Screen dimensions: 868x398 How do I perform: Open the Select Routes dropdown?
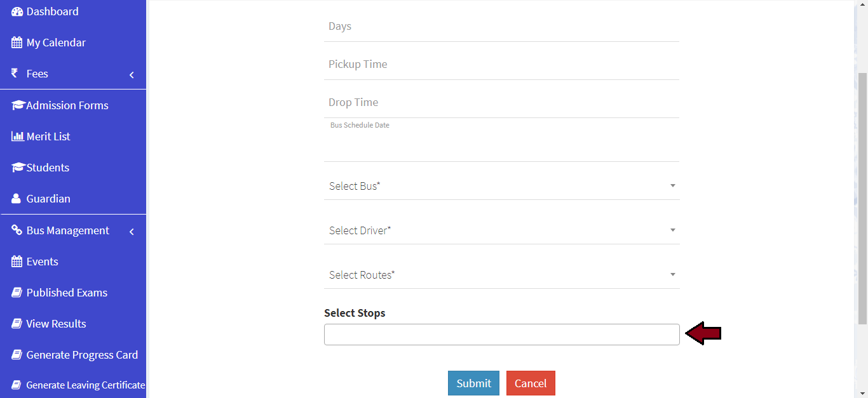coord(501,275)
